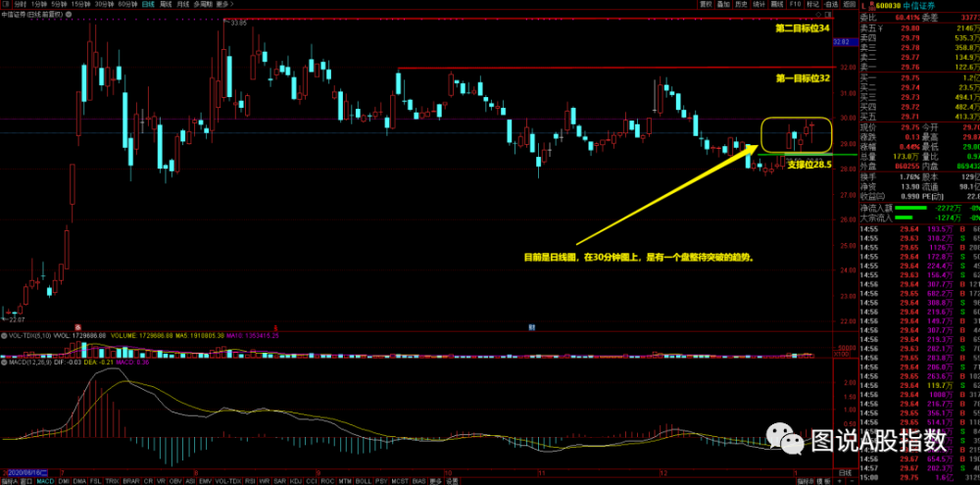Click the 返回 back button

tap(849, 4)
